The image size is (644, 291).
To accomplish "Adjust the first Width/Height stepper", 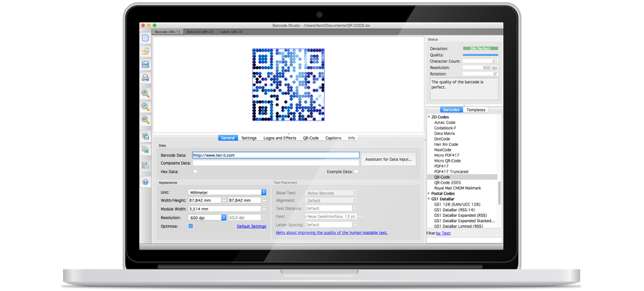I will click(x=224, y=200).
